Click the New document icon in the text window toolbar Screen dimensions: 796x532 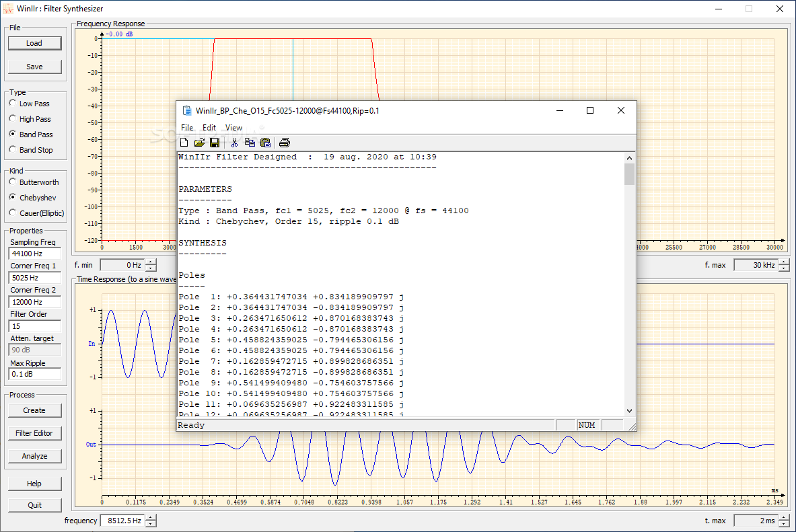pyautogui.click(x=184, y=143)
